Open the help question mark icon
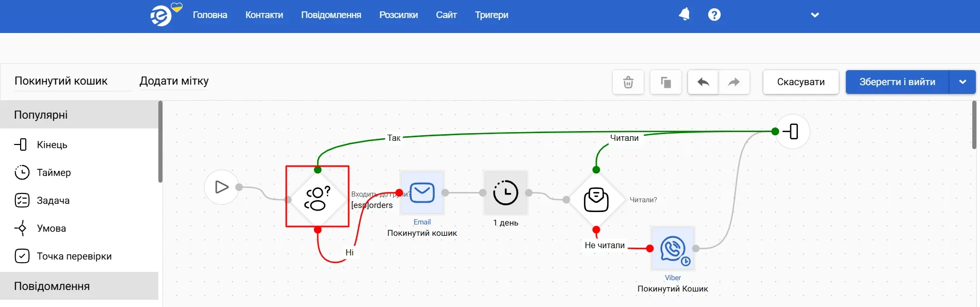This screenshot has height=307, width=980. click(x=714, y=14)
